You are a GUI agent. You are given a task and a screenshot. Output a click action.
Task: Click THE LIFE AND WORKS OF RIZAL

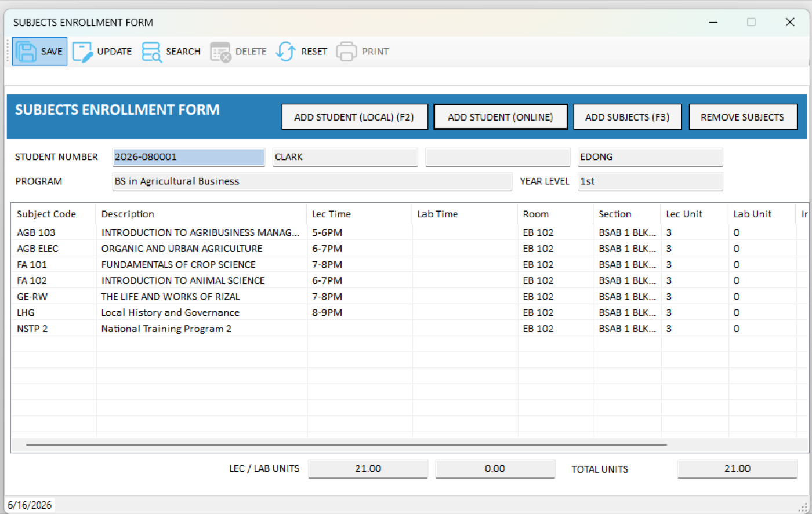(x=170, y=297)
